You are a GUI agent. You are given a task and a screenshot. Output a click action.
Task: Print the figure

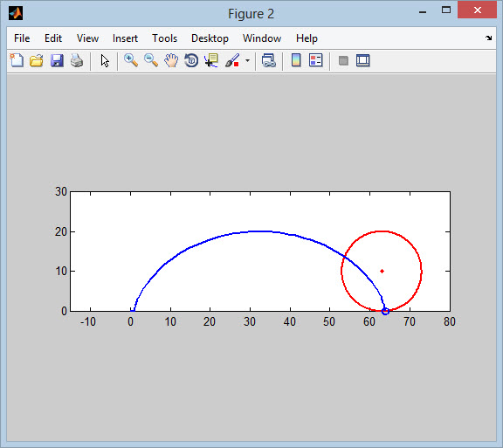point(77,60)
